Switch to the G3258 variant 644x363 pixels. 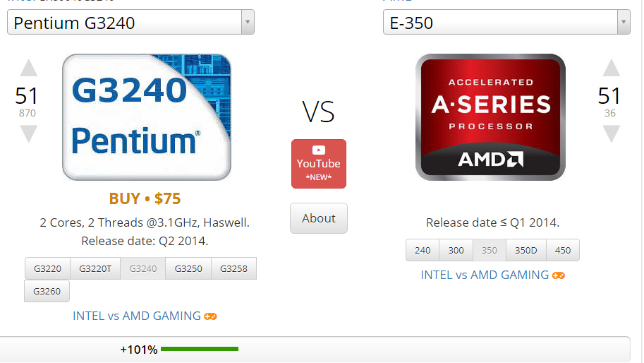pos(233,268)
